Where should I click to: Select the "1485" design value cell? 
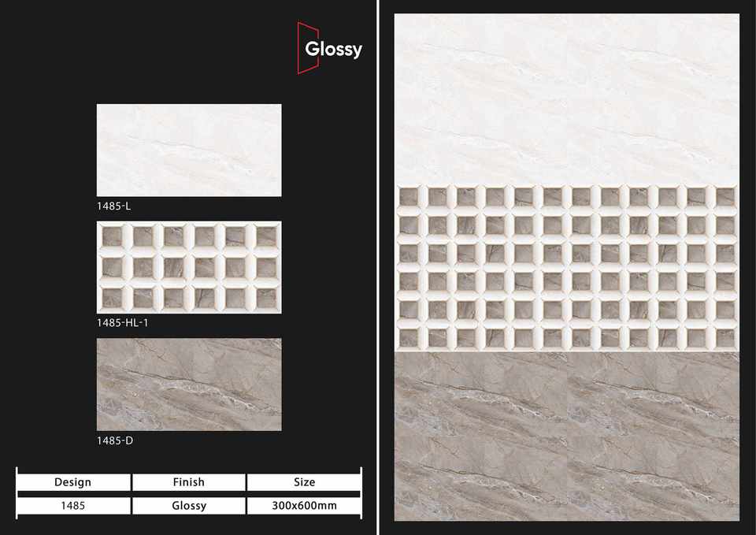click(73, 506)
